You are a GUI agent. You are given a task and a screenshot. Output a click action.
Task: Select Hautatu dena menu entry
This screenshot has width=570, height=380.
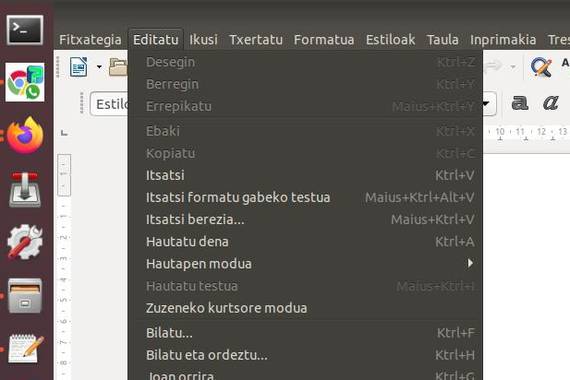click(x=305, y=242)
